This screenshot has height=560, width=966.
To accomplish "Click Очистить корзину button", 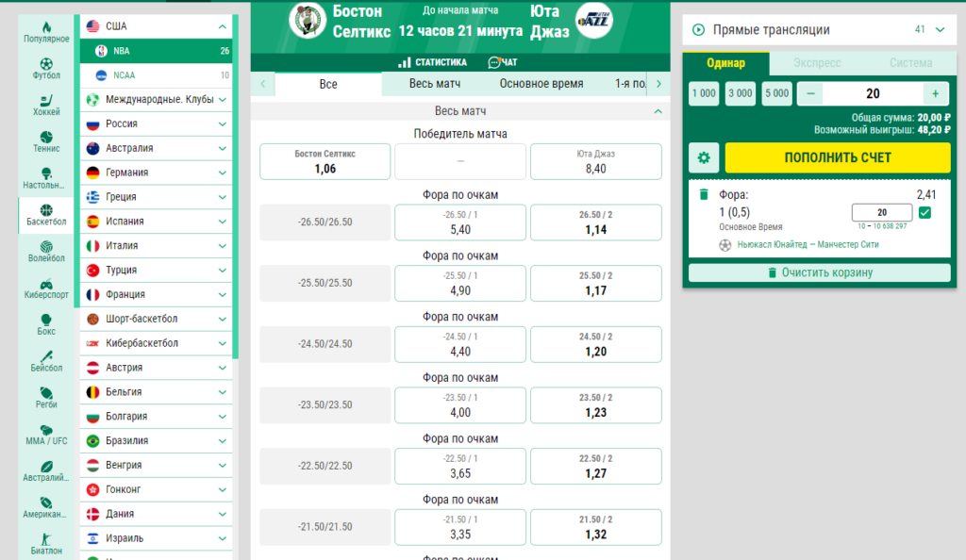I will click(x=820, y=272).
